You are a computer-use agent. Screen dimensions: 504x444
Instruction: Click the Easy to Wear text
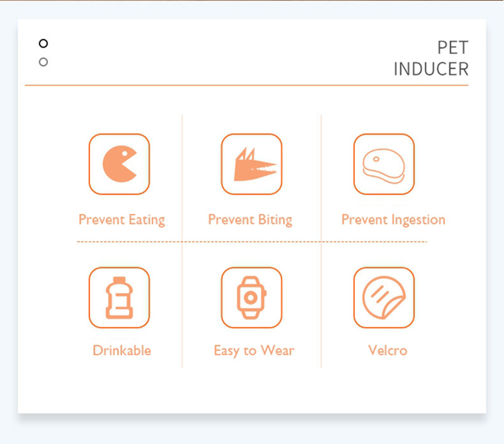coord(254,350)
